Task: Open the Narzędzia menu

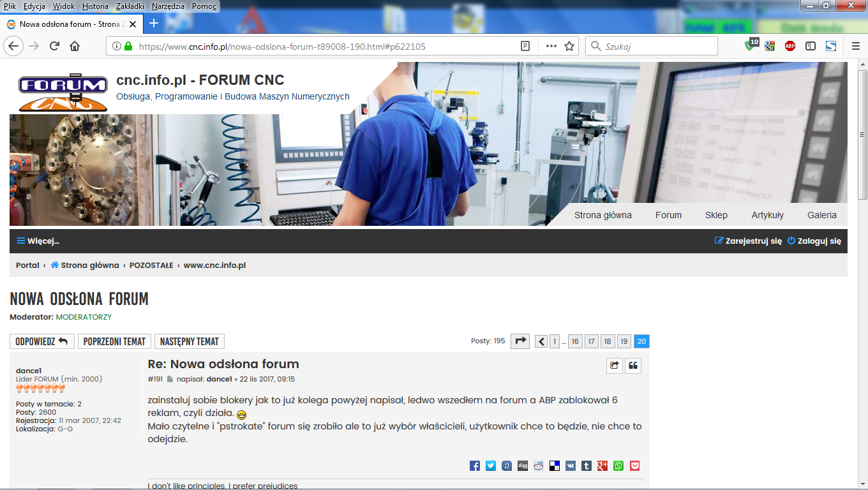Action: click(168, 6)
